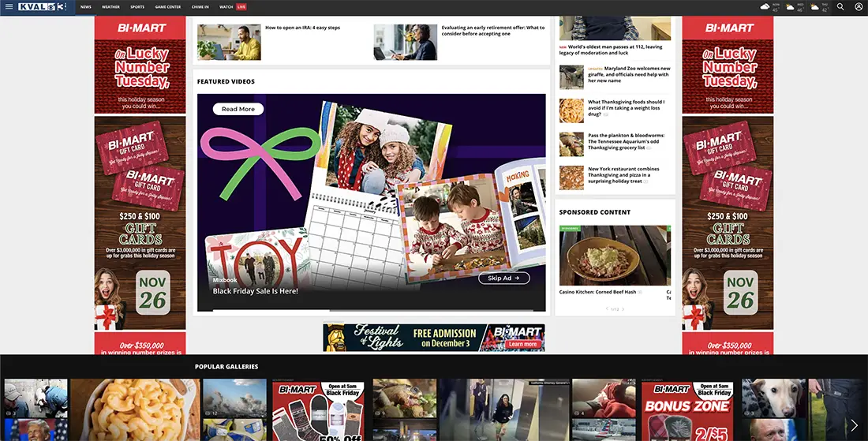Click the THU weather forecast icon

pos(814,7)
